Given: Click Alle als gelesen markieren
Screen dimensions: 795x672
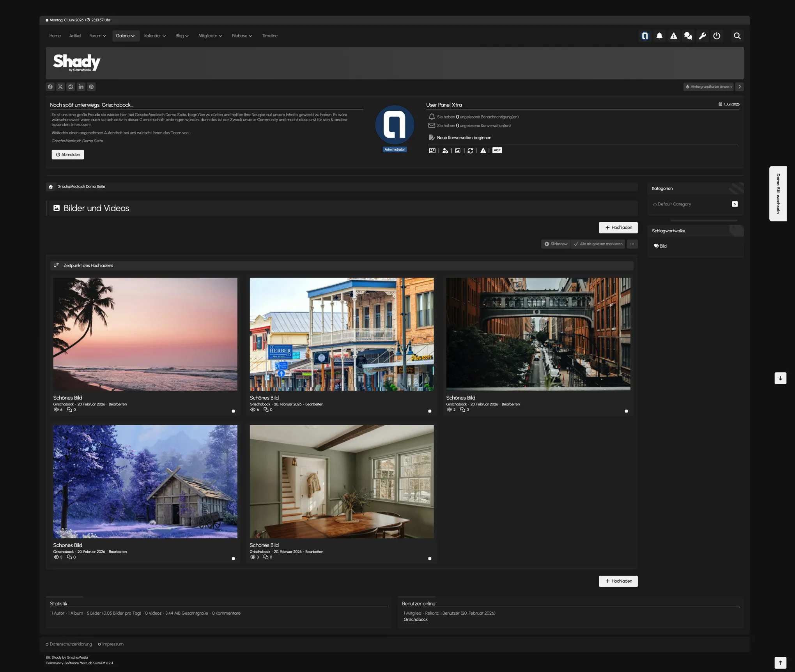Looking at the screenshot, I should [x=598, y=244].
